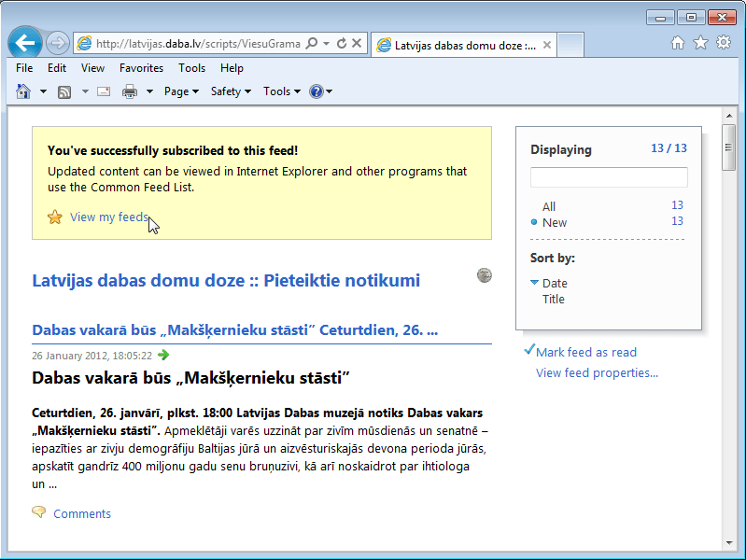Viewport: 746px width, 560px height.
Task: Open Favorites with the star icon
Action: 700,43
